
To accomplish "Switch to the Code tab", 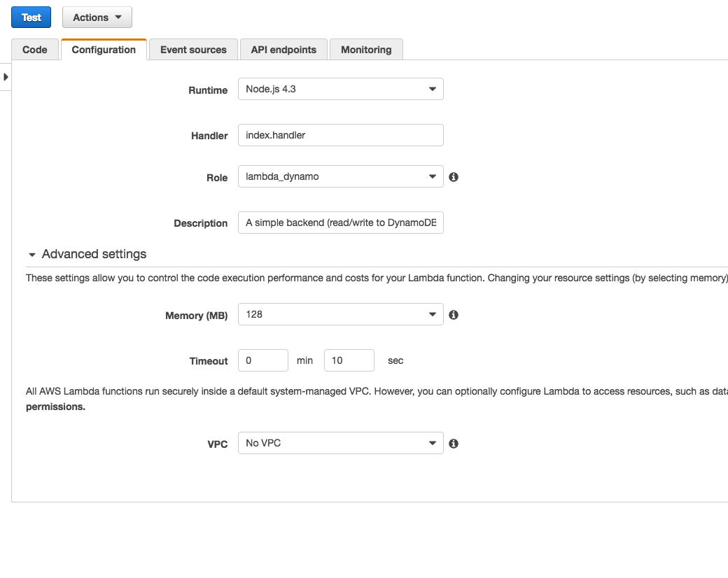I will click(x=35, y=50).
